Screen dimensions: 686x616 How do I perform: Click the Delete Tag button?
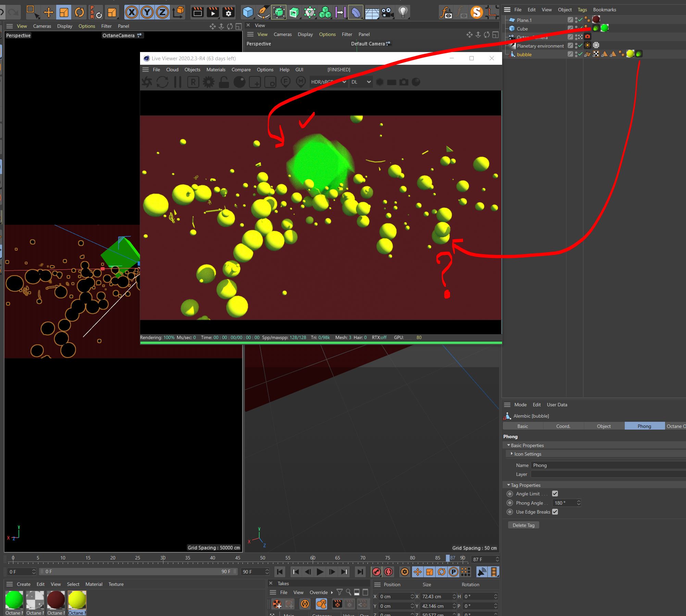pyautogui.click(x=523, y=525)
